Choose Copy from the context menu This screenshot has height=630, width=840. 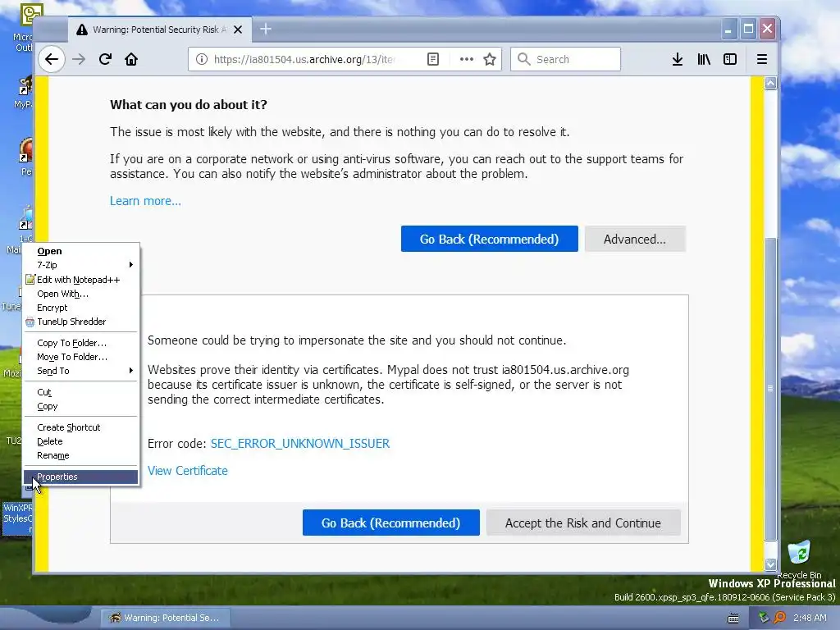[81, 406]
